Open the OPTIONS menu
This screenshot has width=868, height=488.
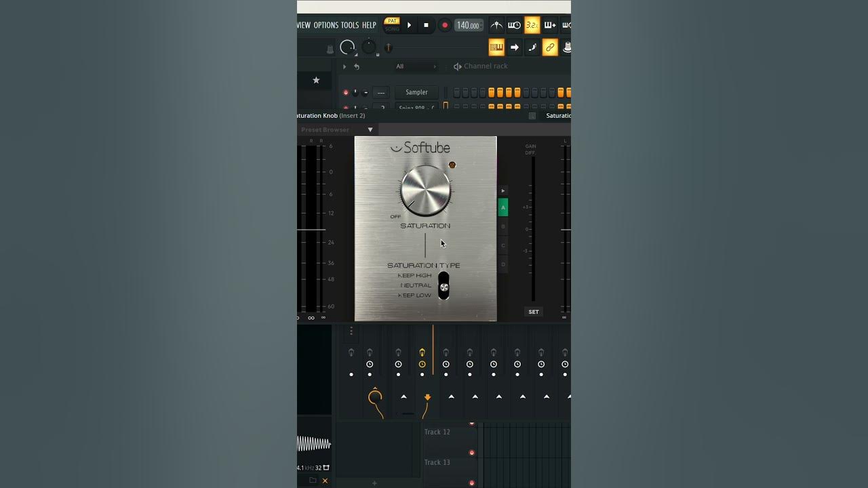[325, 25]
